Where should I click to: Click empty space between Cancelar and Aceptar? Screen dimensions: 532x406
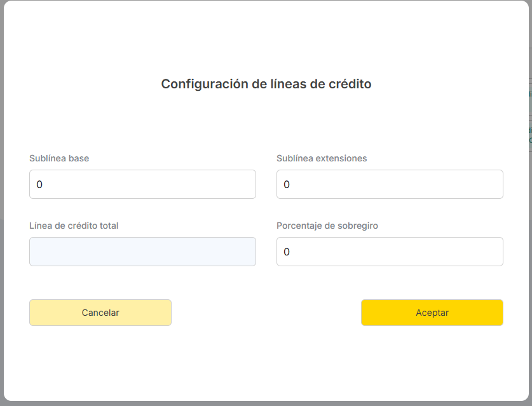266,313
